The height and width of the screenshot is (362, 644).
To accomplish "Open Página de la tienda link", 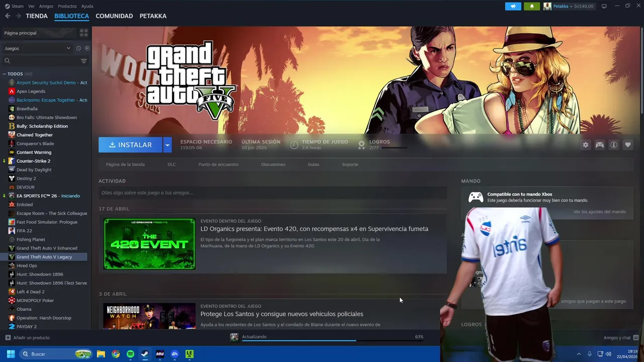I will (x=125, y=164).
